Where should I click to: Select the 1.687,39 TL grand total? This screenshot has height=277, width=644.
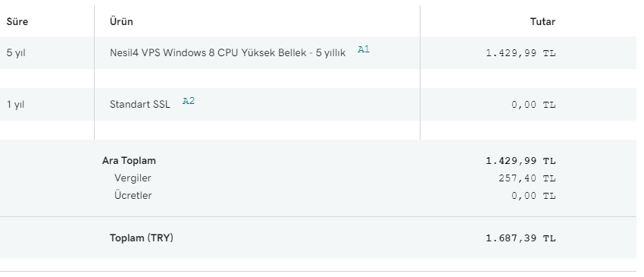[521, 238]
